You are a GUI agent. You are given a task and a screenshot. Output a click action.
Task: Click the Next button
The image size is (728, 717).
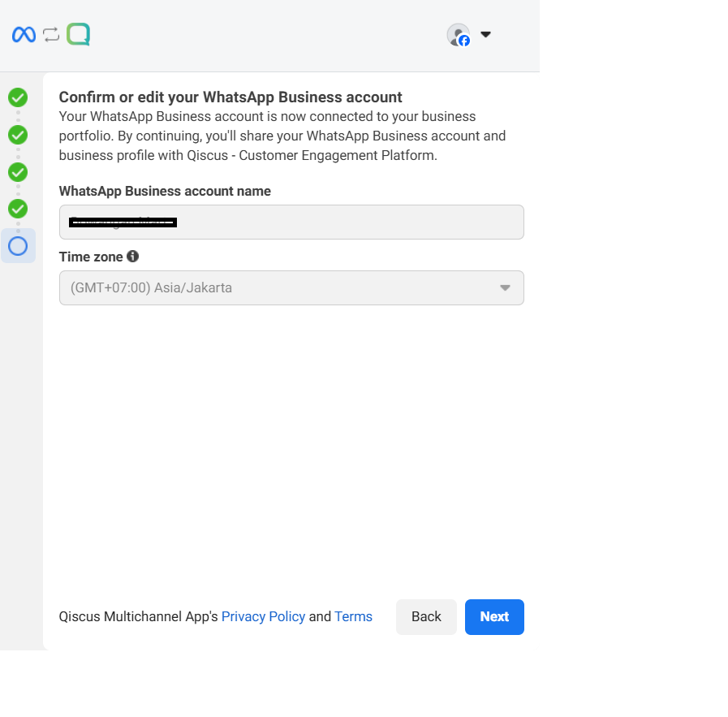pyautogui.click(x=494, y=616)
